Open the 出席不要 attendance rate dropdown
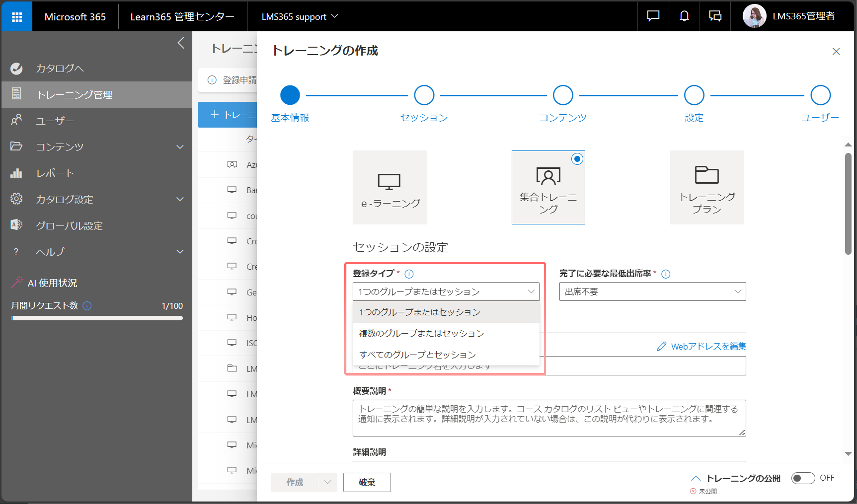 pos(653,292)
